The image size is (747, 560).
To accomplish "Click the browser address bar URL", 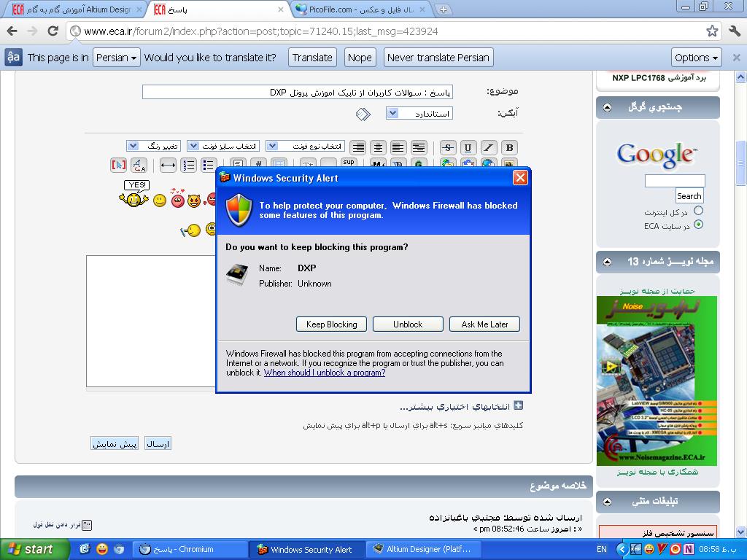I will tap(261, 31).
